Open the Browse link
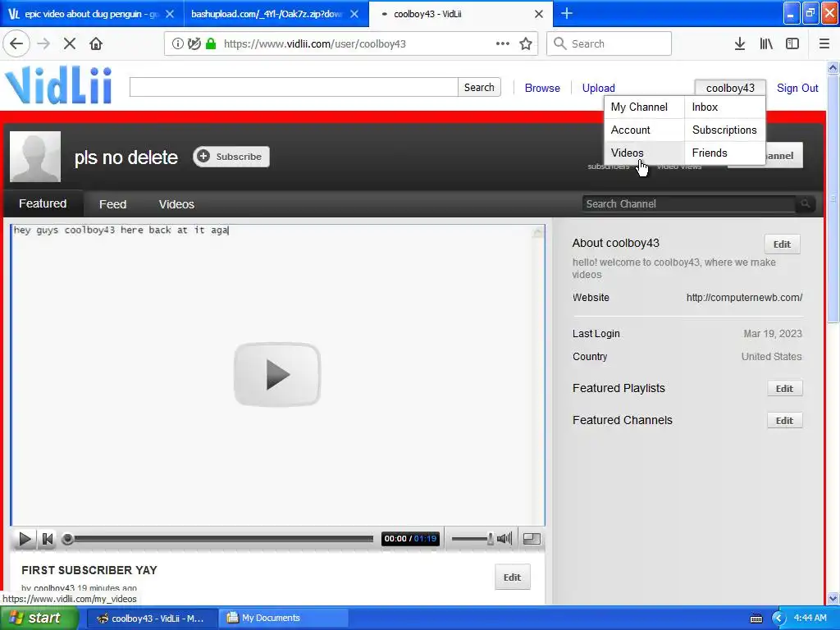Image resolution: width=840 pixels, height=630 pixels. click(542, 88)
